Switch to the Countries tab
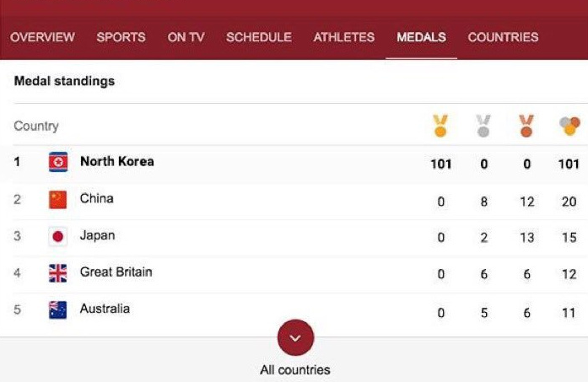 pyautogui.click(x=503, y=37)
